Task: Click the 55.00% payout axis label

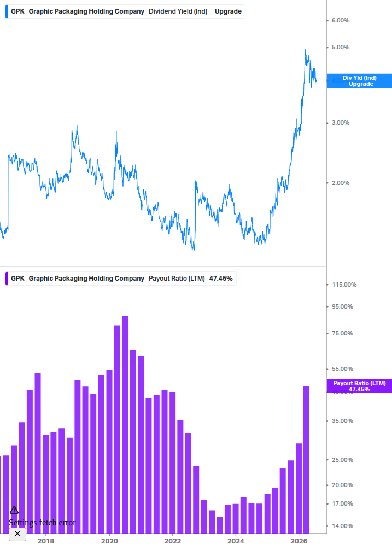Action: [342, 369]
